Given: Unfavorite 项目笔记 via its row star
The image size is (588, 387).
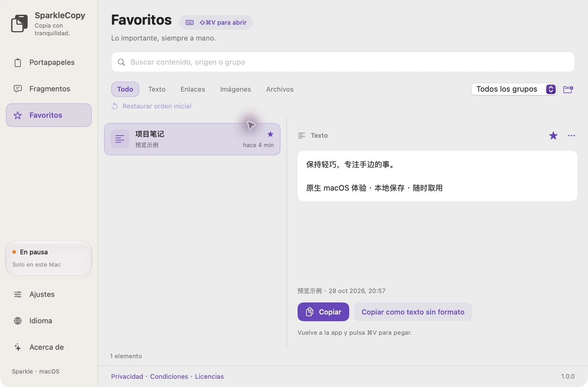Looking at the screenshot, I should pyautogui.click(x=270, y=134).
